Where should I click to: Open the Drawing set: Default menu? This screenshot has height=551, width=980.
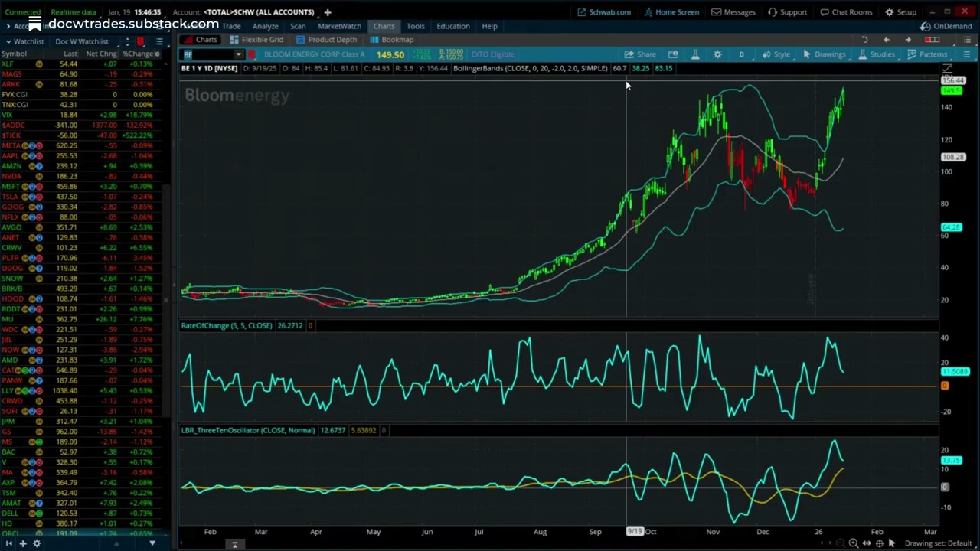(x=938, y=543)
